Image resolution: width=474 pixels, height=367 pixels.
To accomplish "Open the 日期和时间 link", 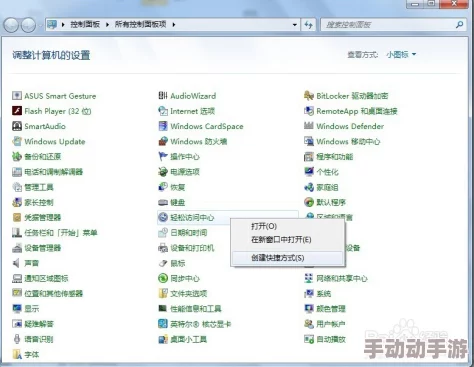I will tap(189, 233).
